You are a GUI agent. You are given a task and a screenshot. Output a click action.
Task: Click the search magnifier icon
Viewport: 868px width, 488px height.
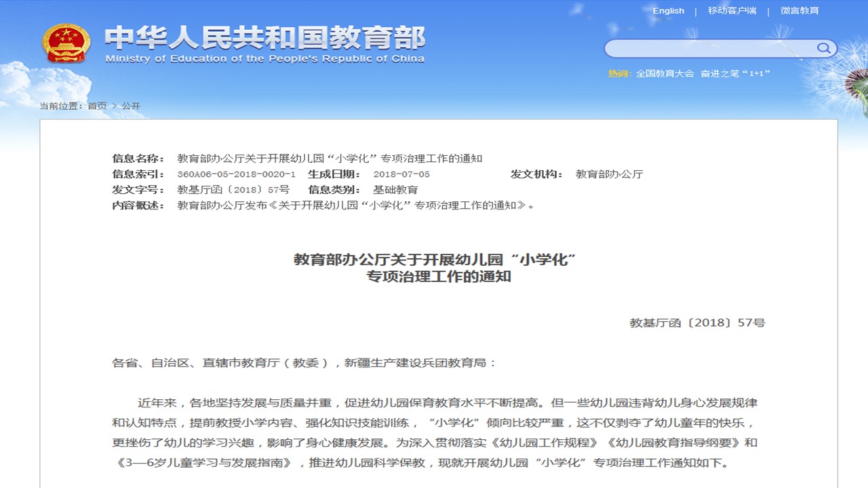click(824, 48)
